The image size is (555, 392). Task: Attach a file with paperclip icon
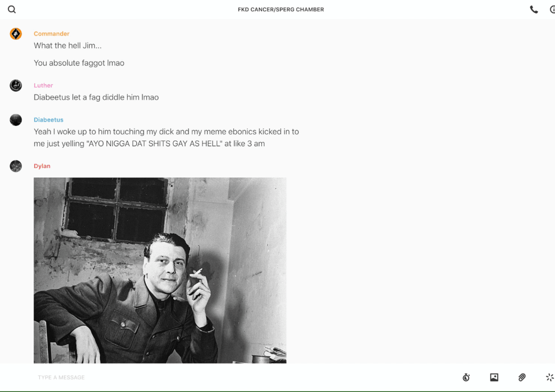pyautogui.click(x=522, y=377)
